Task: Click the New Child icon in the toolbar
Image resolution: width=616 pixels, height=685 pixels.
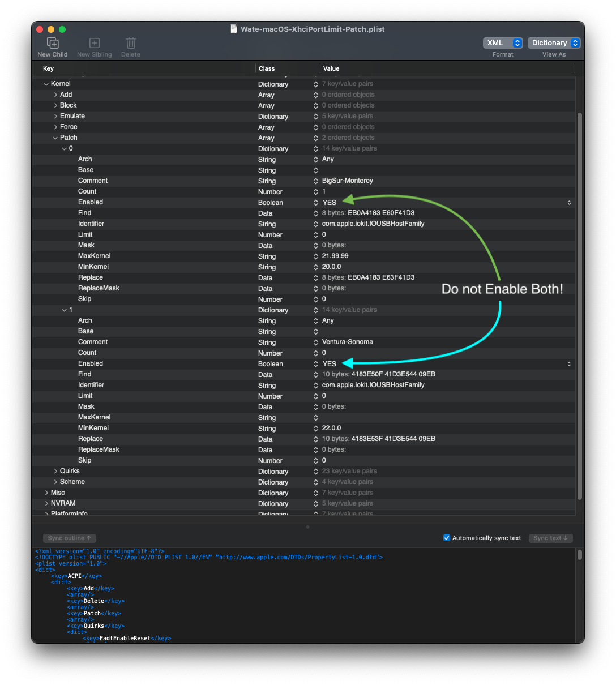Action: pyautogui.click(x=52, y=42)
